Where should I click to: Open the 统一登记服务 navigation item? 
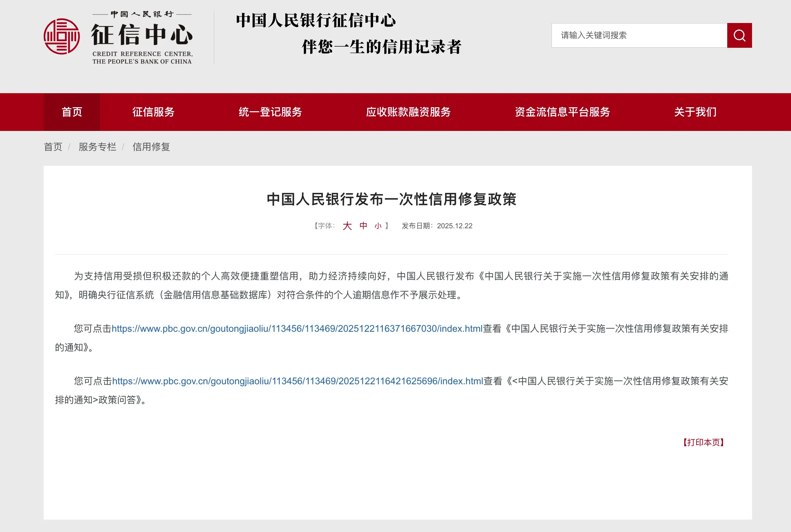(270, 112)
